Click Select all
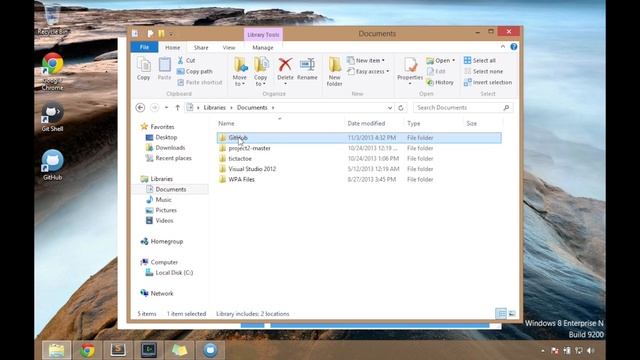The width and height of the screenshot is (640, 360). point(480,60)
